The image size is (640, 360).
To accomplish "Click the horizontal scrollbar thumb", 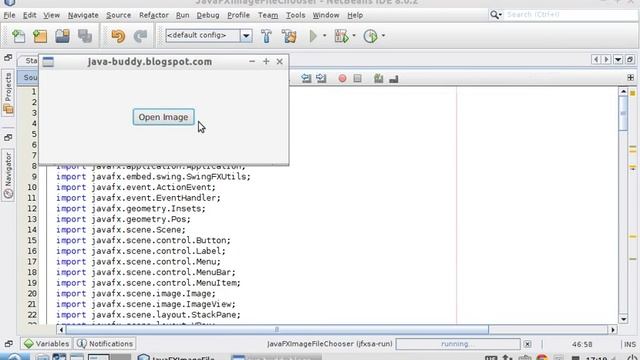I will pyautogui.click(x=277, y=329).
